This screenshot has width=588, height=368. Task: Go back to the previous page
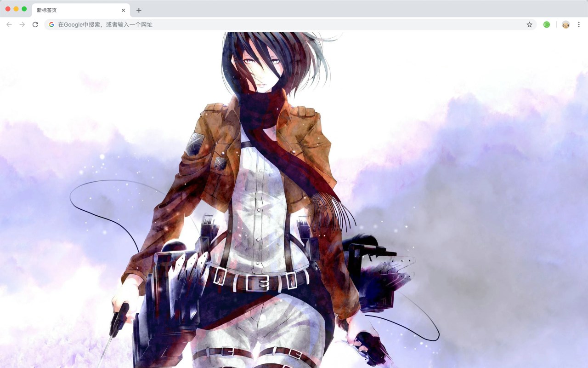tap(9, 24)
